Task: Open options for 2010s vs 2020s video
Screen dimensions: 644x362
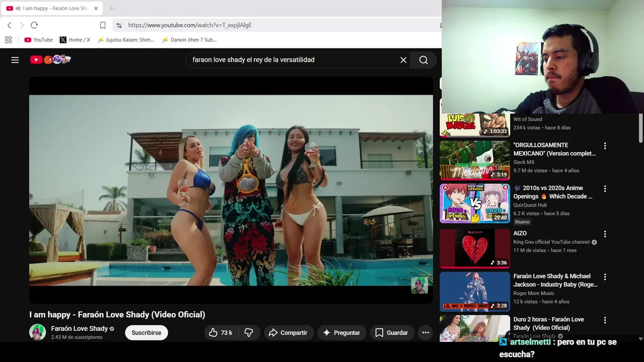Action: 605,189
